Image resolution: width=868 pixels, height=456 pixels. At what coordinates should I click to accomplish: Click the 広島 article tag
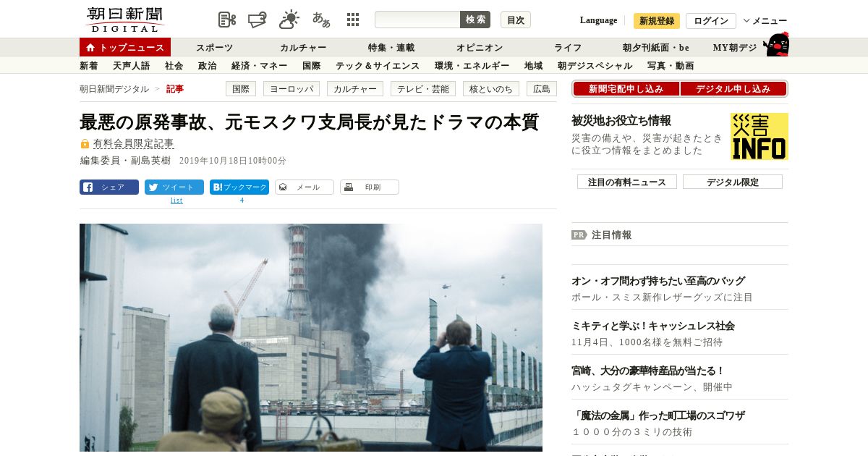point(542,89)
